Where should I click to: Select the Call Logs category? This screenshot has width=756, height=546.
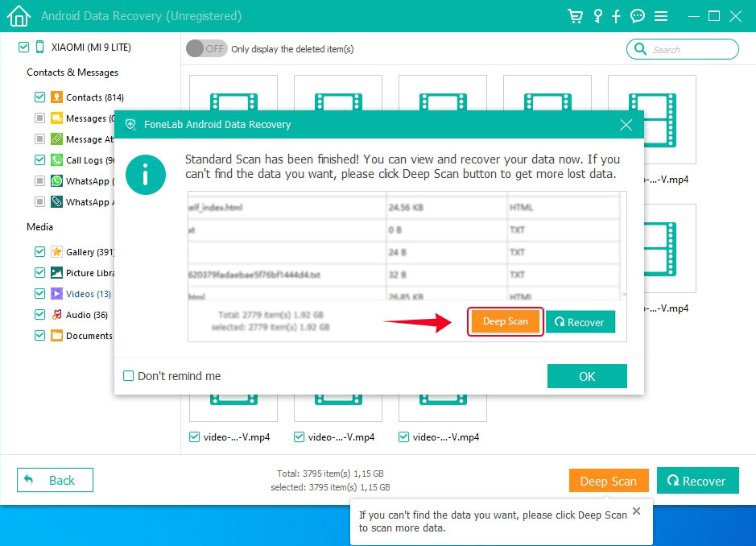(90, 160)
